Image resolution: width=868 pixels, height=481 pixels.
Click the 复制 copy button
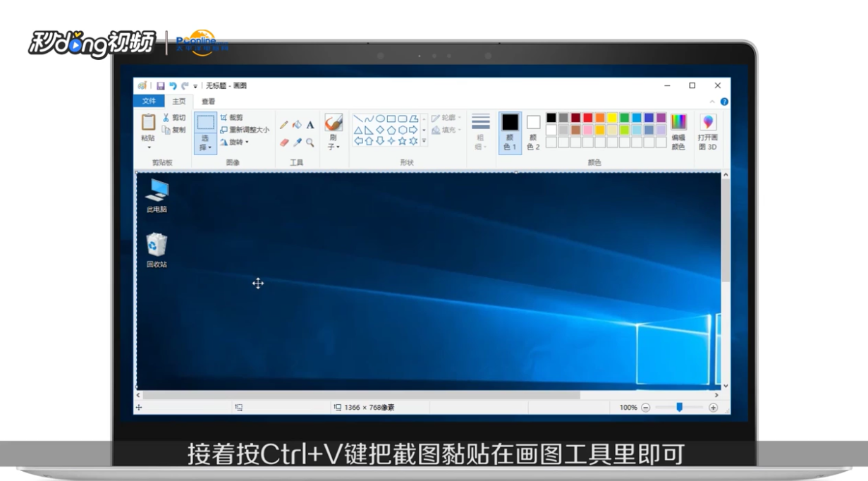click(174, 130)
